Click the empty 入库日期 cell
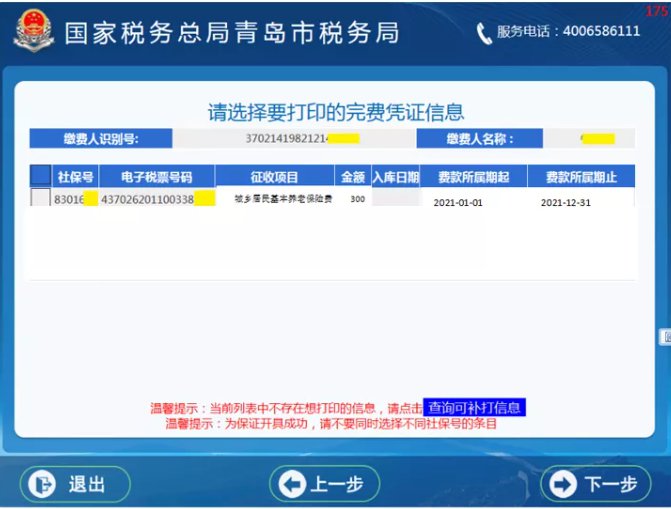 click(395, 197)
